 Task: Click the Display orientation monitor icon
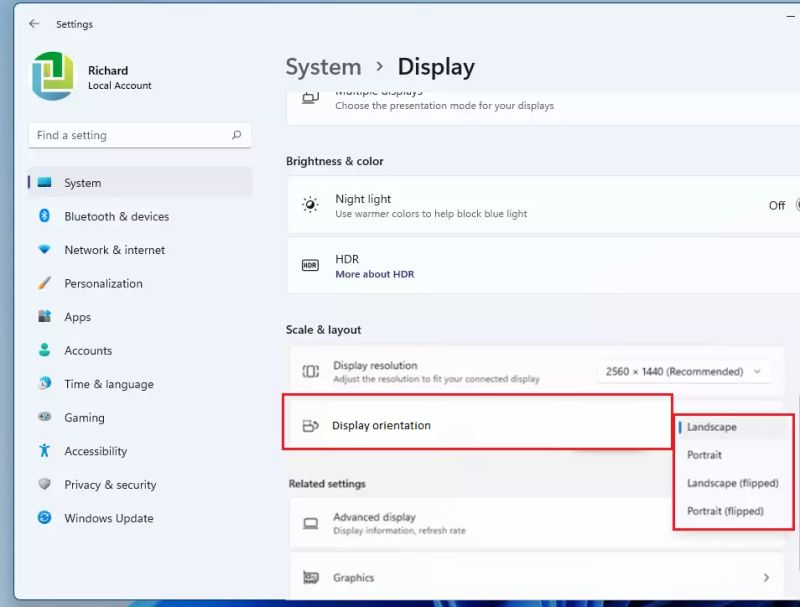pos(311,425)
